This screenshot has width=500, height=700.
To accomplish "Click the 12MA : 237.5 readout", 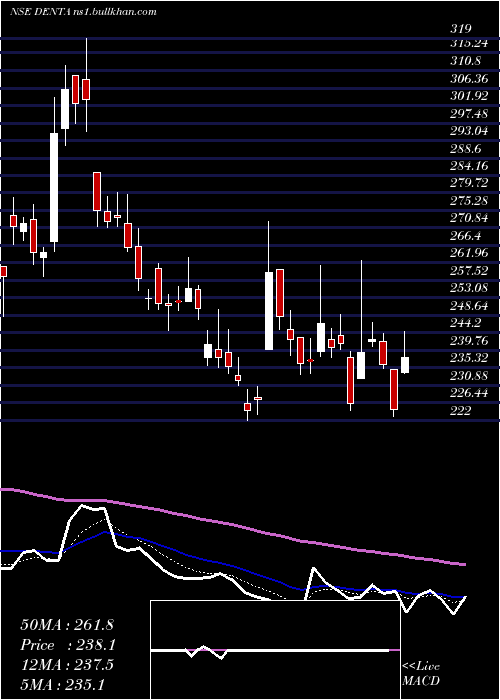I will pos(67,665).
